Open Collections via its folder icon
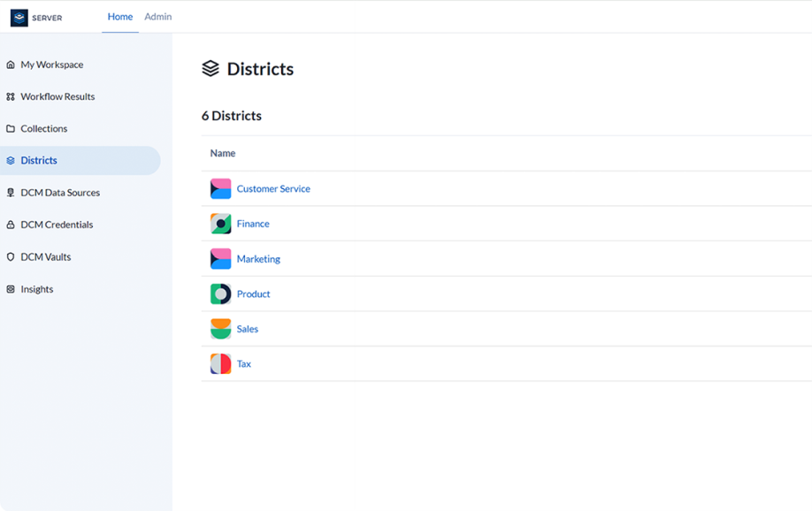Image resolution: width=812 pixels, height=511 pixels. click(x=10, y=128)
